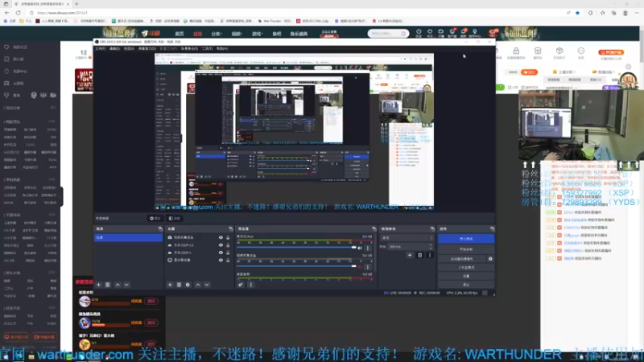Screen dimensions: 644x362
Task: Lock the Text (GDI+) 2 source
Action: click(x=228, y=245)
